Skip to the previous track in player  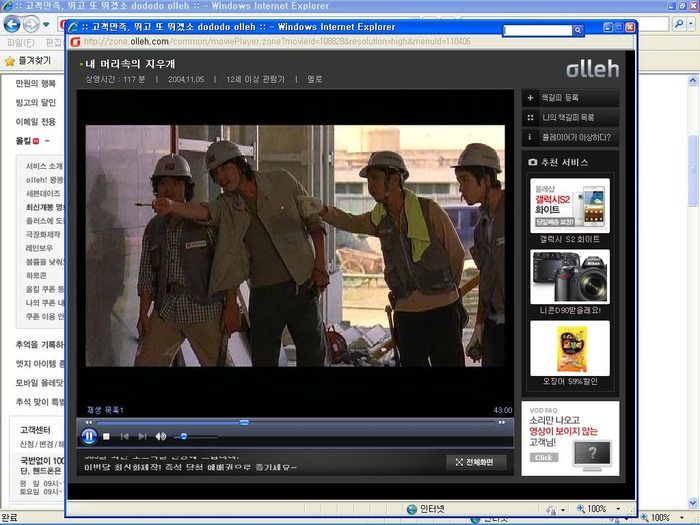point(125,436)
